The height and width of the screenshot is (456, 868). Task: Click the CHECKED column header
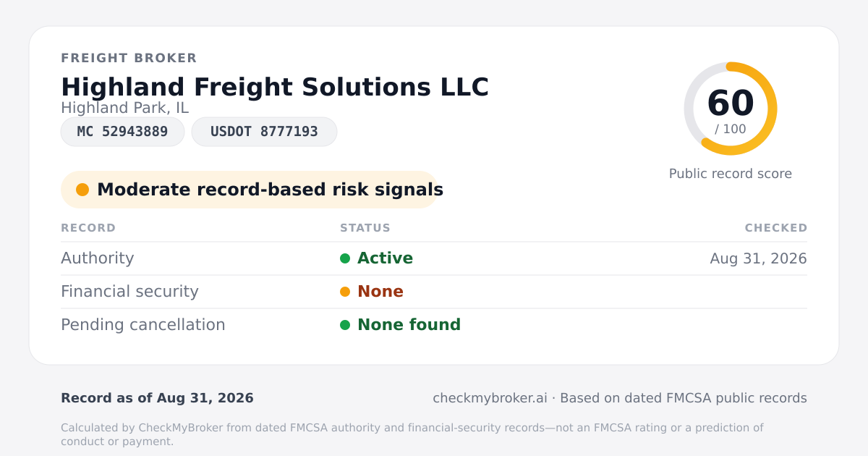tap(776, 228)
